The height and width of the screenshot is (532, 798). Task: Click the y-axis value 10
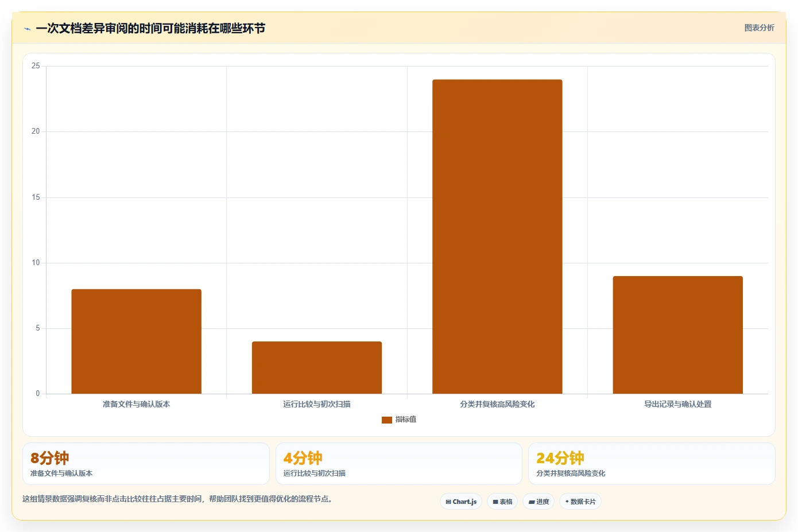[36, 263]
